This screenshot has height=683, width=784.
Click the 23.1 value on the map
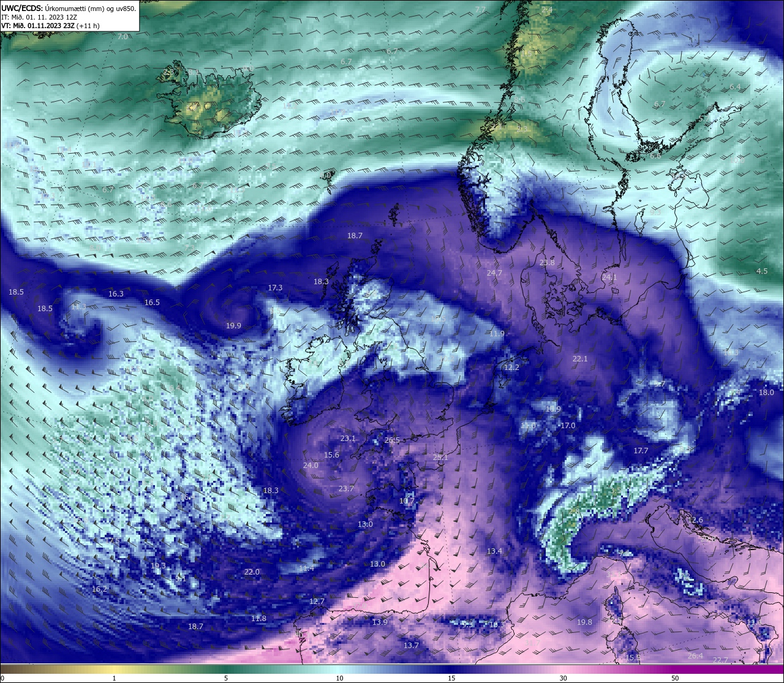pyautogui.click(x=348, y=439)
